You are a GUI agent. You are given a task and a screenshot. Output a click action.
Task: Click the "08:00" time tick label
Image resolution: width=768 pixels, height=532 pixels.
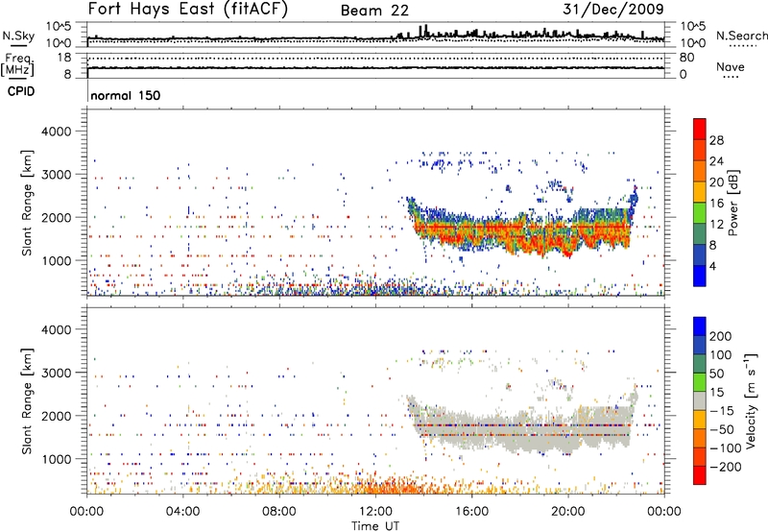point(279,512)
